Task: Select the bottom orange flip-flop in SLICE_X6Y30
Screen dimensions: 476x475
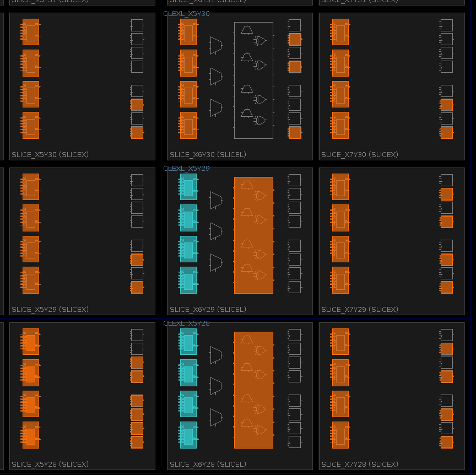Action: click(x=295, y=132)
